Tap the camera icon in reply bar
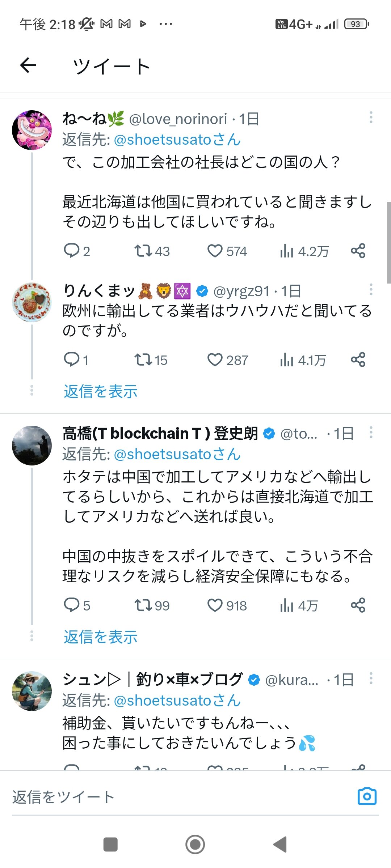The height and width of the screenshot is (868, 391). pyautogui.click(x=367, y=796)
